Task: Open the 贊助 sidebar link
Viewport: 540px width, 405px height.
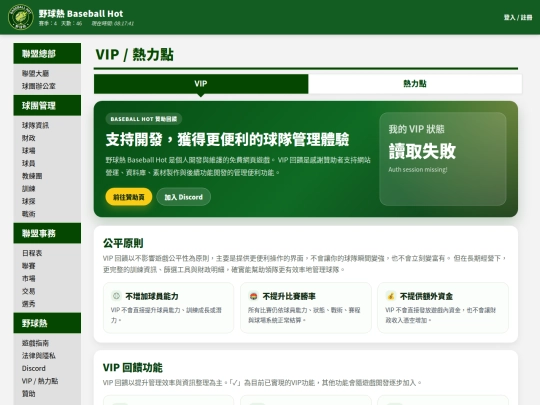Action: click(x=29, y=394)
